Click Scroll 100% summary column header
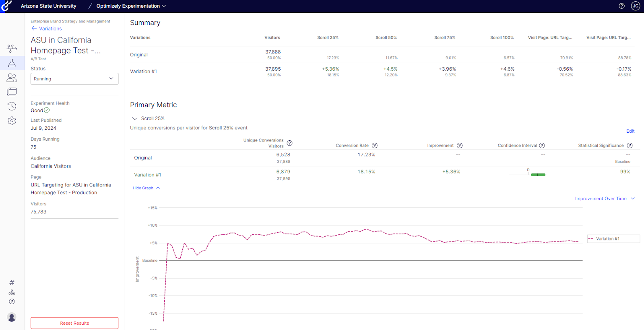The height and width of the screenshot is (330, 644). tap(502, 37)
